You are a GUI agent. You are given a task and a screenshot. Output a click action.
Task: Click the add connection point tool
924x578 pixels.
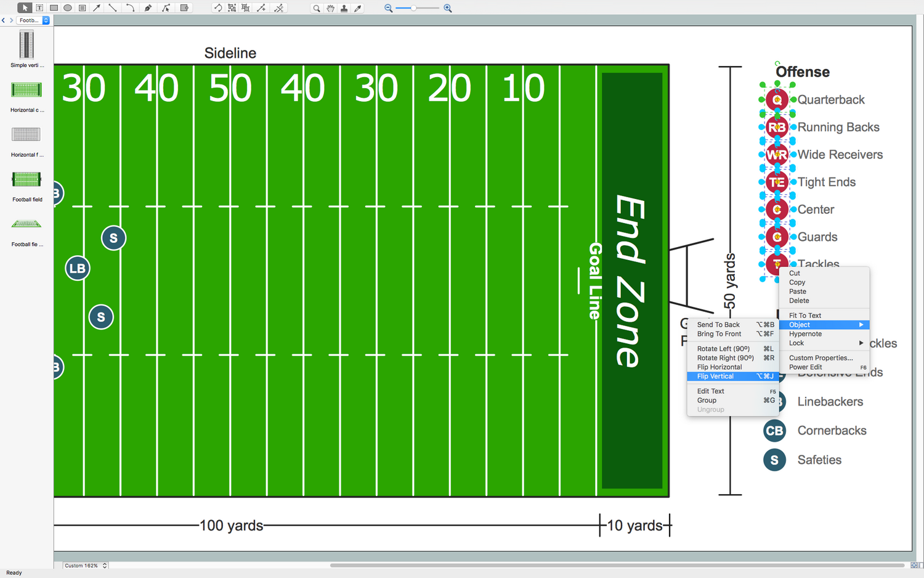point(261,8)
